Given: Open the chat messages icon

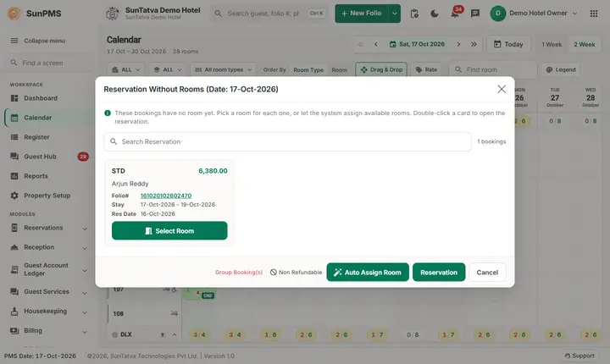Looking at the screenshot, I should tap(475, 14).
